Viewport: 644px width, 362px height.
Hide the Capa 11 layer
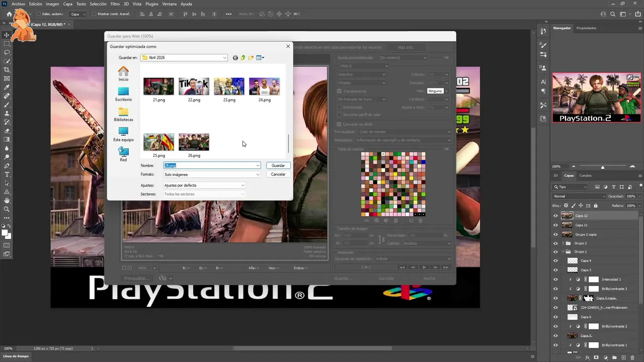(x=555, y=225)
